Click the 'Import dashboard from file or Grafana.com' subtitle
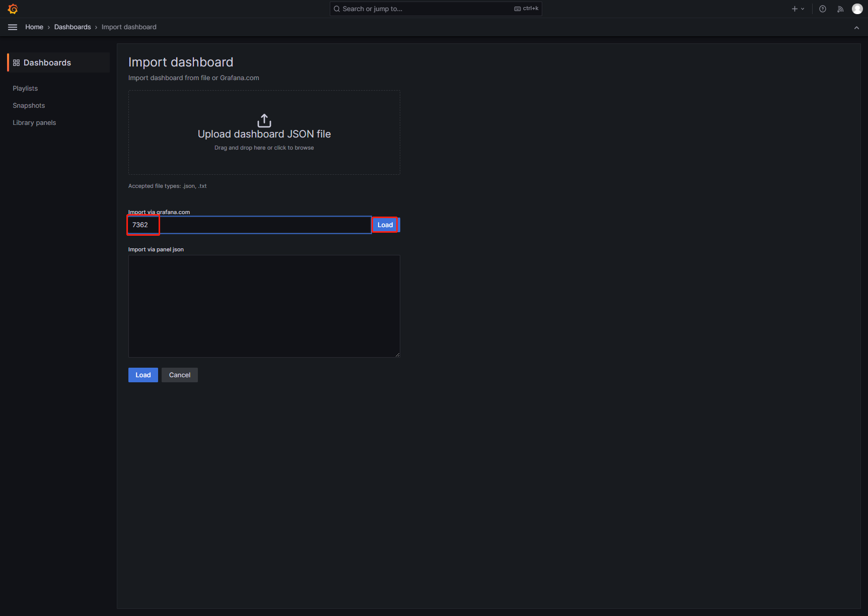 pyautogui.click(x=194, y=78)
